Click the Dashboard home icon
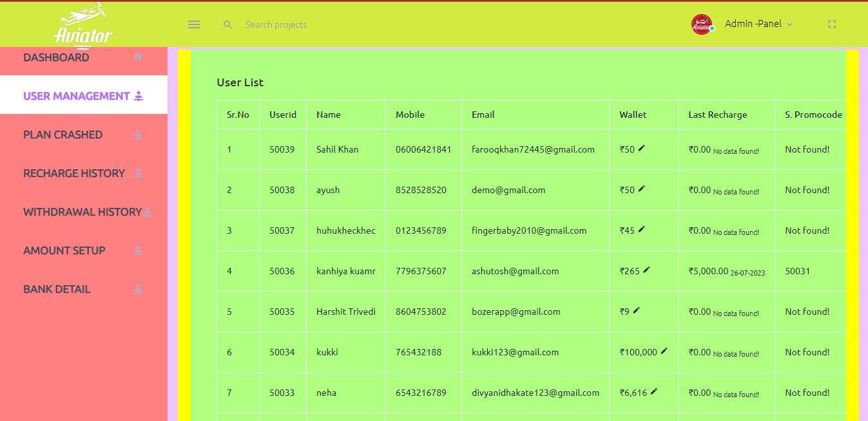Screen dimensions: 868x421 [x=138, y=57]
